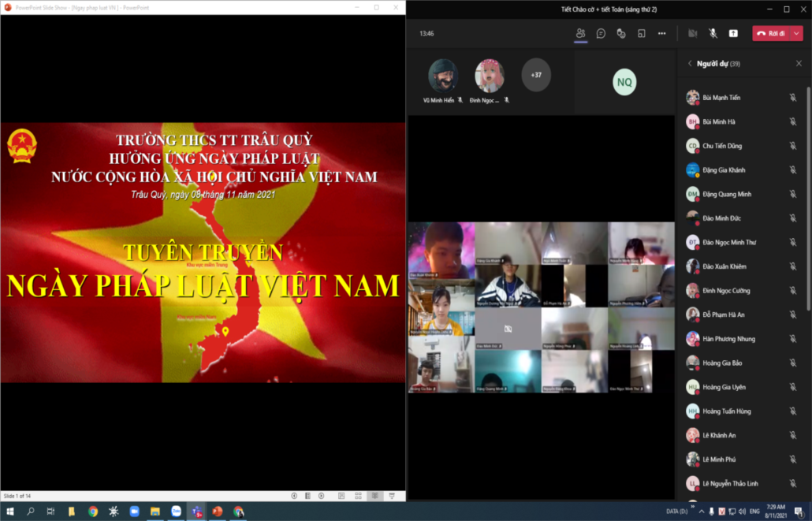Expand the +37 additional participants bubble
The width and height of the screenshot is (812, 521).
click(536, 75)
